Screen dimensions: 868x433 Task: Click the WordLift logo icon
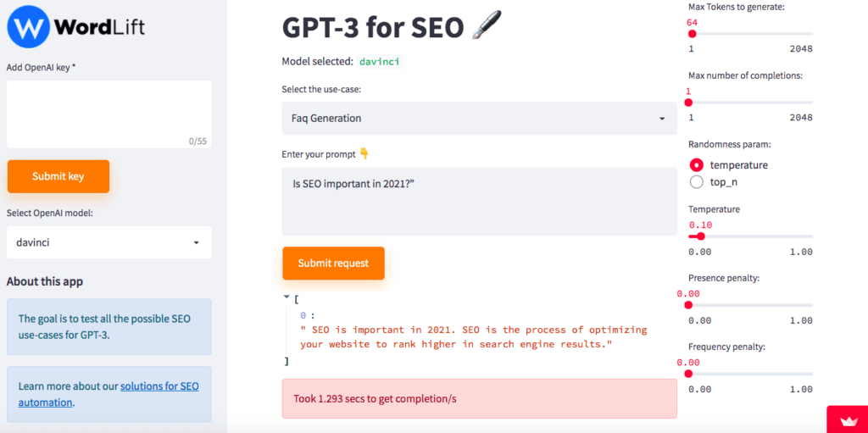28,26
